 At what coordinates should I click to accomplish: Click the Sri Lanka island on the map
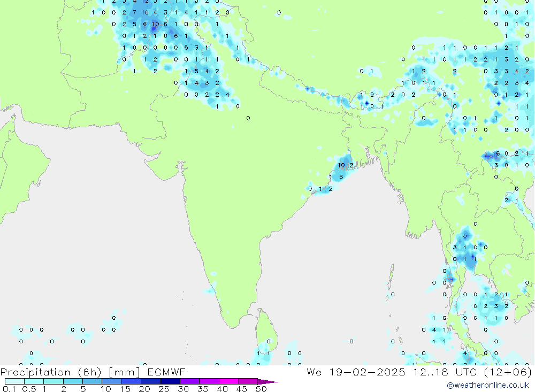[x=267, y=332]
